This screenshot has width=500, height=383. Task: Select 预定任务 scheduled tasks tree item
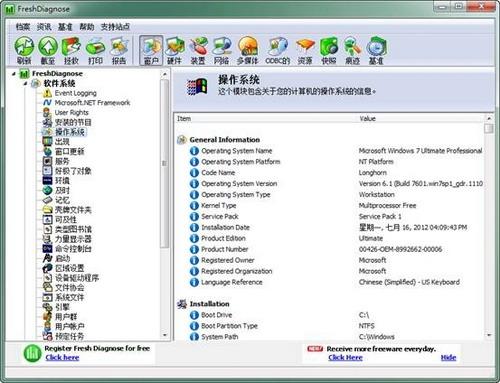(x=69, y=336)
